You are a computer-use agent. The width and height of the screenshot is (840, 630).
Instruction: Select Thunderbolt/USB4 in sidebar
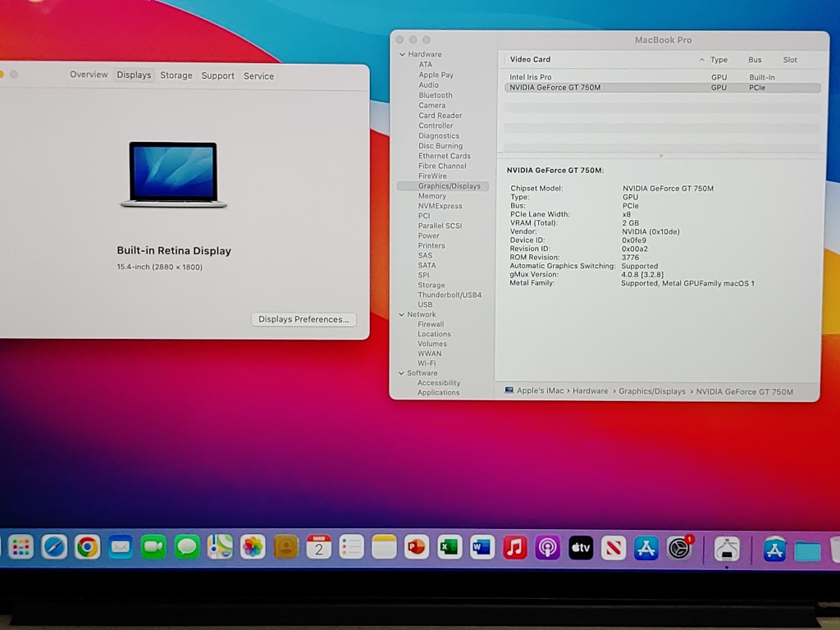pos(450,295)
